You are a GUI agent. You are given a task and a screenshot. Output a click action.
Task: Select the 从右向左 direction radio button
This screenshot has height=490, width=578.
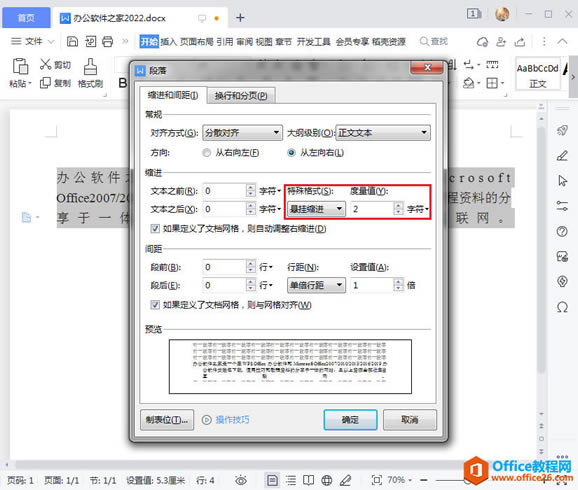pyautogui.click(x=206, y=153)
